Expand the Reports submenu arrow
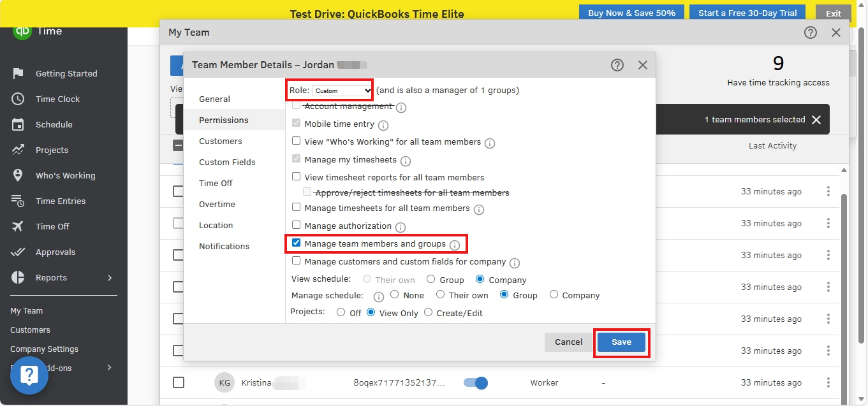Viewport: 868px width, 406px height. [110, 278]
